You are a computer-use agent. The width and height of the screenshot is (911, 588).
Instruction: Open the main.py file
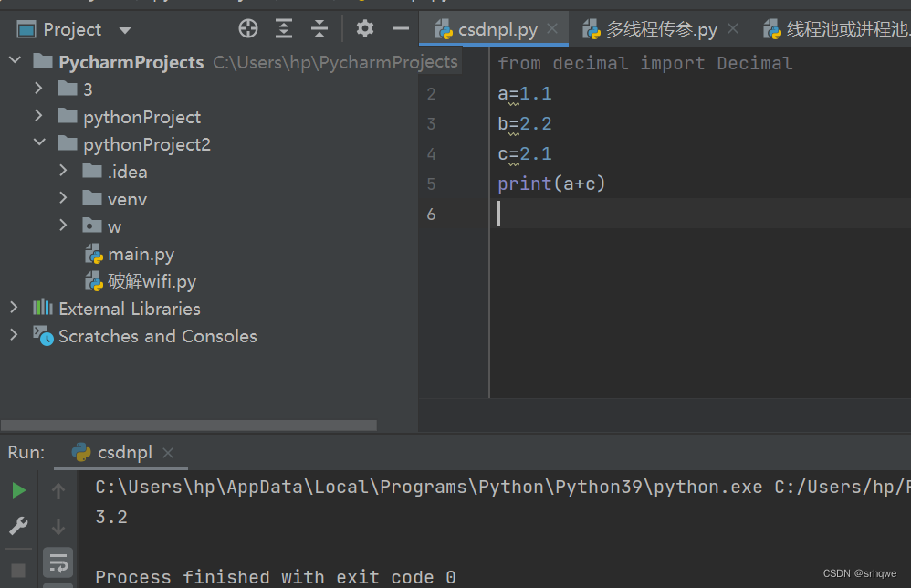(139, 254)
